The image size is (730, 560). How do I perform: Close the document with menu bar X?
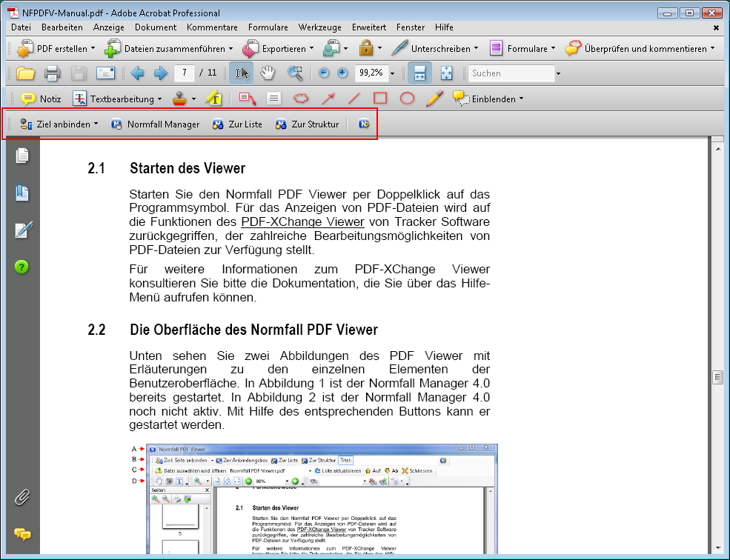click(x=716, y=28)
